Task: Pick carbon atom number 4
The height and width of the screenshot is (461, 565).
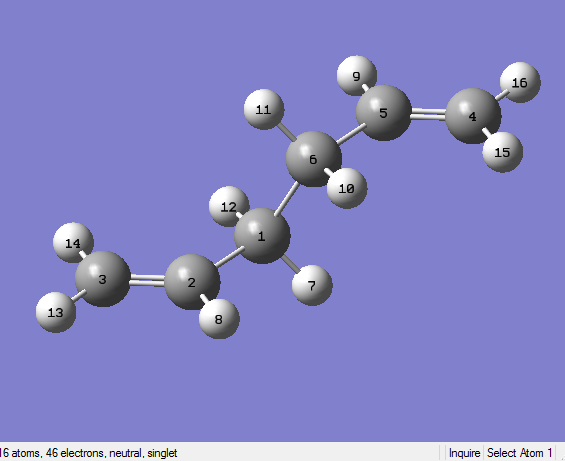Action: (473, 116)
